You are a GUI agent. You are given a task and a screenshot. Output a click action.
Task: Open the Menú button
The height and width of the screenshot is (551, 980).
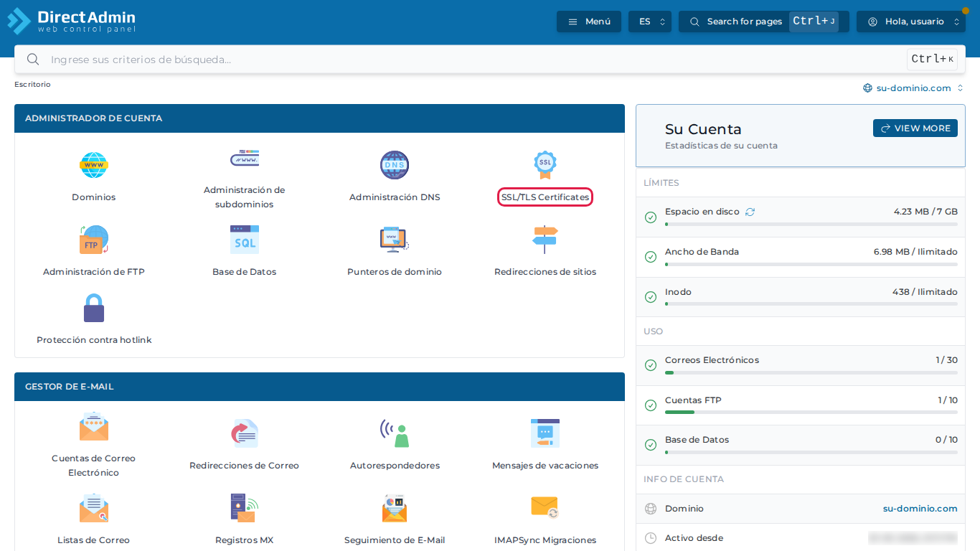(x=589, y=22)
